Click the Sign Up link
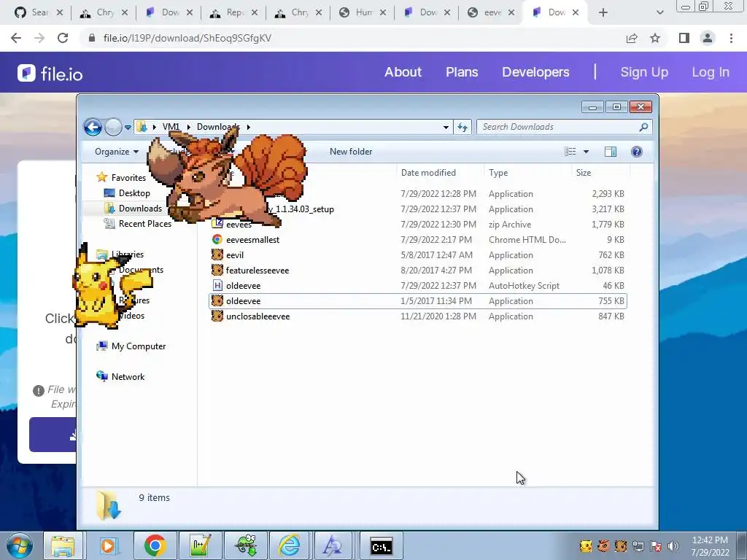 pyautogui.click(x=644, y=72)
